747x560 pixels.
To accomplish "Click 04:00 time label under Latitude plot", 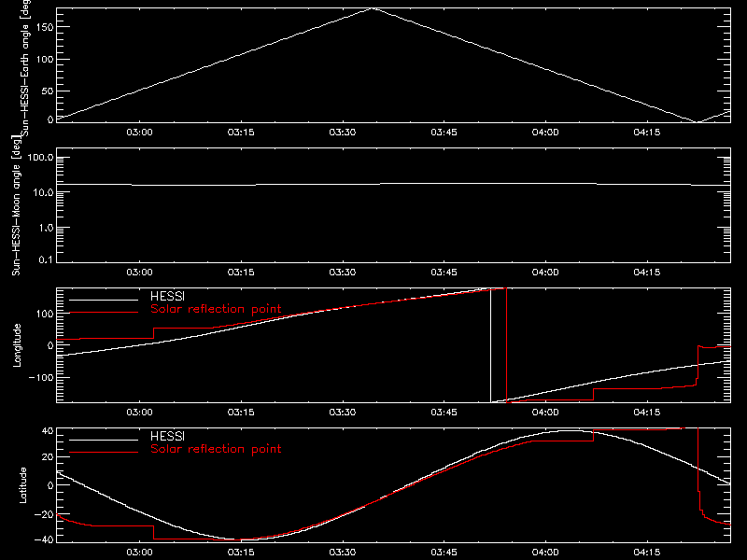I will click(545, 552).
